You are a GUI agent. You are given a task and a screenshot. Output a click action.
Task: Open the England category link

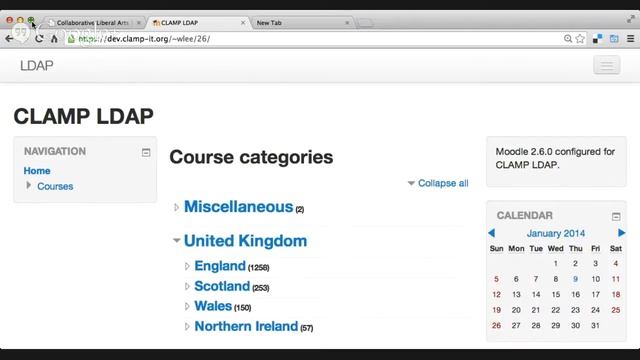click(220, 266)
